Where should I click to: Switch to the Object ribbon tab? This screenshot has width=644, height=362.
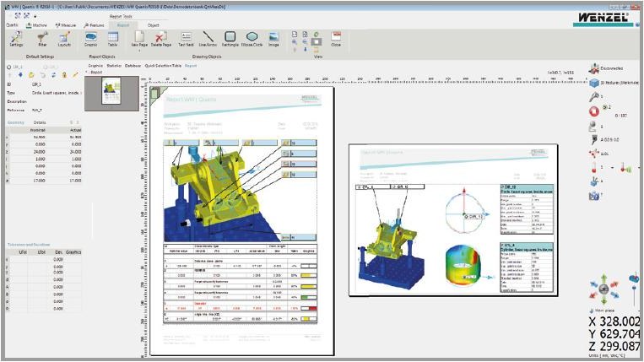click(154, 25)
